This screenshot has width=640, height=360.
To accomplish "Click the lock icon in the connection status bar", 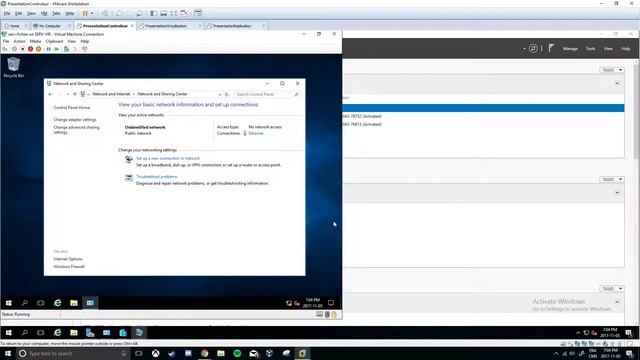I will [x=334, y=314].
